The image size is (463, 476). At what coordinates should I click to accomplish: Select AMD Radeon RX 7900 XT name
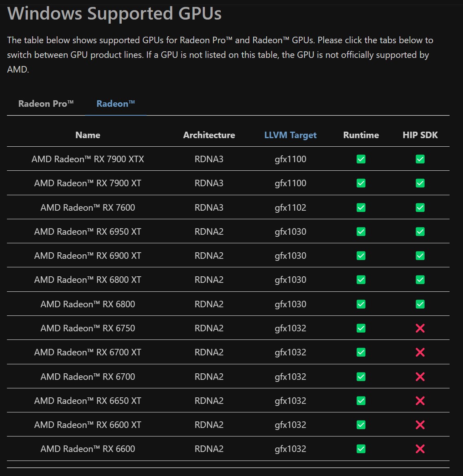(88, 183)
